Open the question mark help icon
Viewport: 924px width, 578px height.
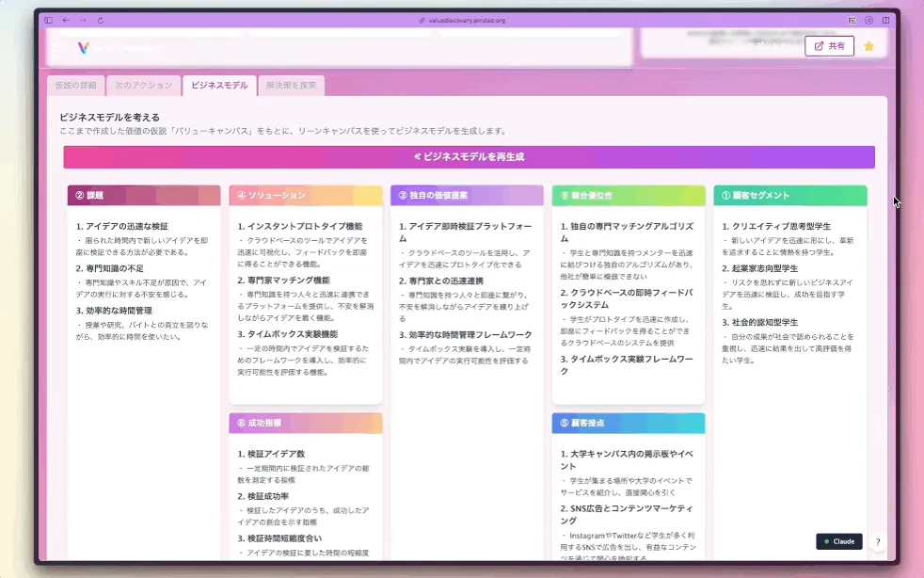pos(878,542)
